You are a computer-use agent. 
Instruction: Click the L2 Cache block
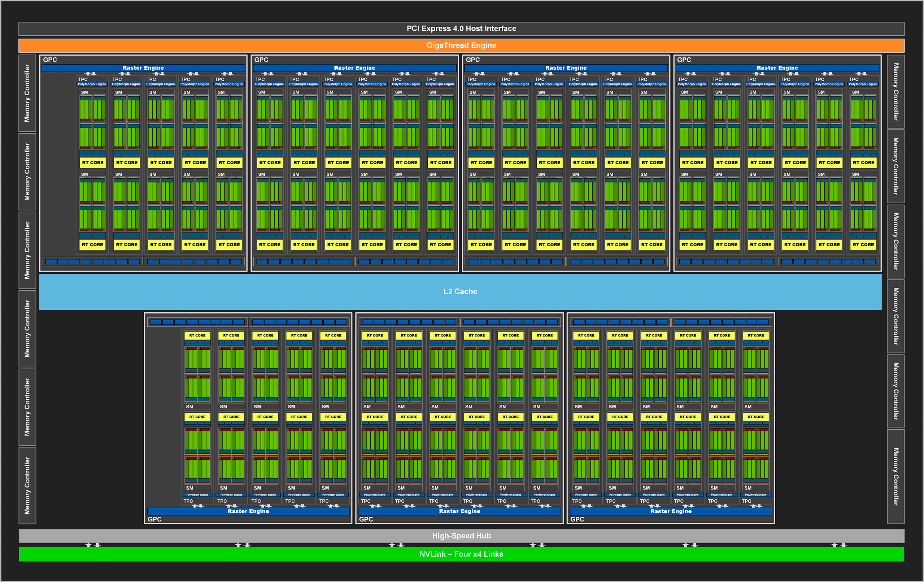461,291
